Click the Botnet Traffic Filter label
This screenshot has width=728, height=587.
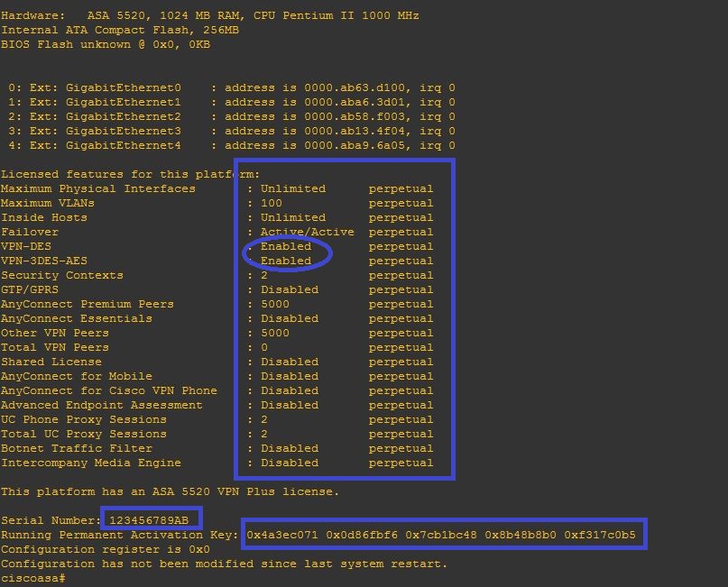77,448
